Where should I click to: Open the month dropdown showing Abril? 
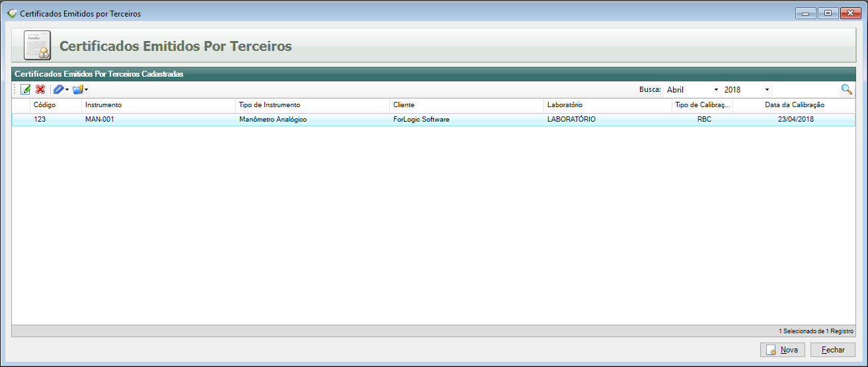pos(692,89)
